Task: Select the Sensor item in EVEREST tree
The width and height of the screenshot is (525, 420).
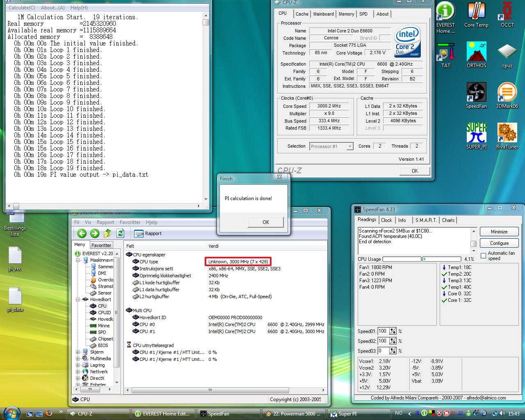Action: coord(101,293)
